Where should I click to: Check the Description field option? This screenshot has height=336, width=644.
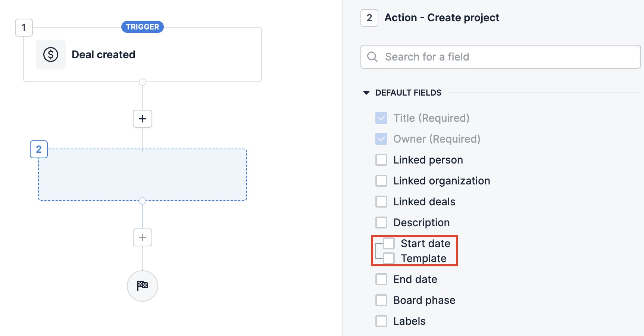coord(381,223)
